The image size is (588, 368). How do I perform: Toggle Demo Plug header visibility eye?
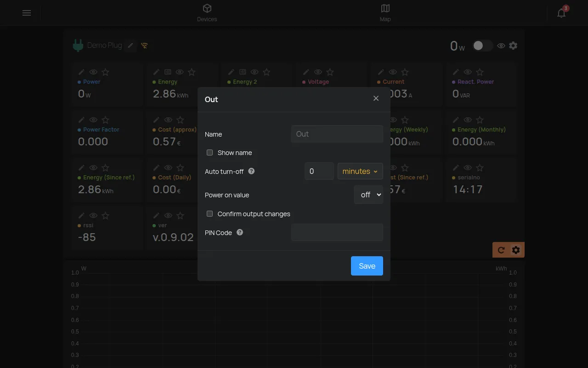(501, 46)
